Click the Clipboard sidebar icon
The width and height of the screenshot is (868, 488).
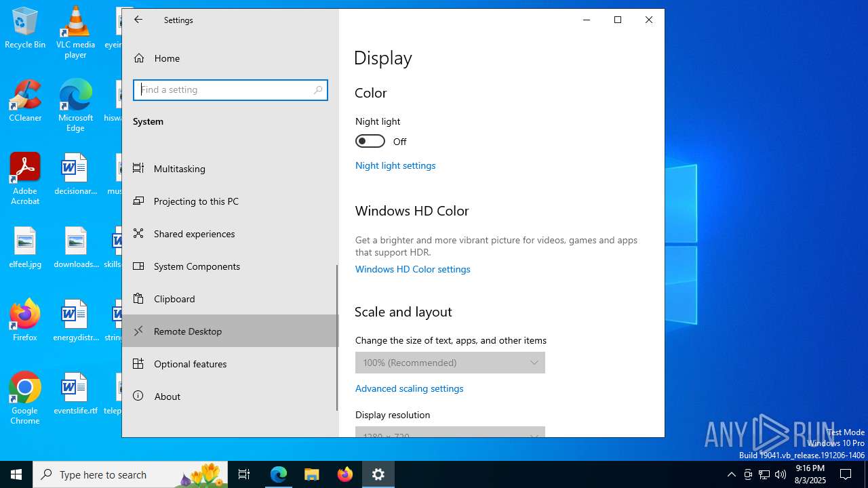[x=138, y=298]
